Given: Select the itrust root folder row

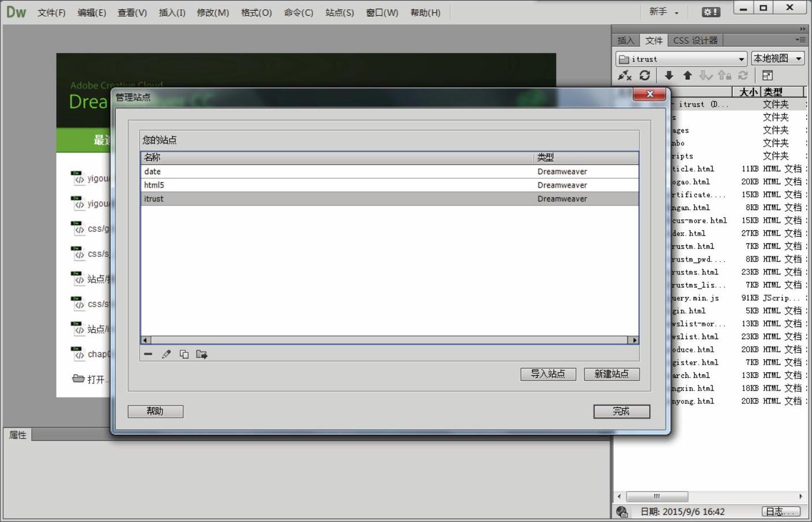Looking at the screenshot, I should [739, 104].
